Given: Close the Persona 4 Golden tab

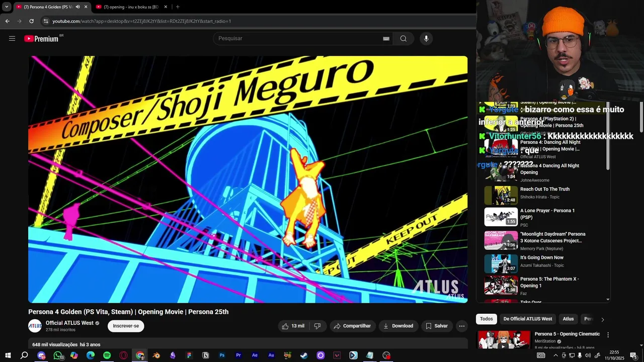Looking at the screenshot, I should click(86, 7).
